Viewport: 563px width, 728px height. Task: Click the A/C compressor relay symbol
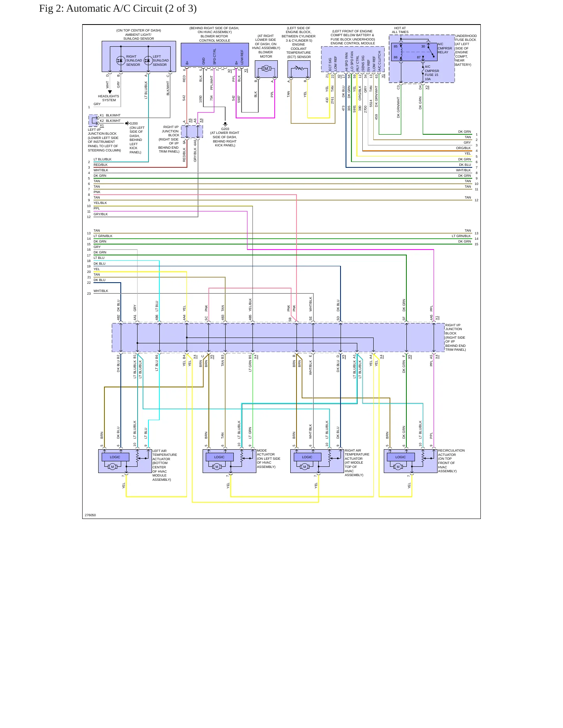(x=414, y=52)
